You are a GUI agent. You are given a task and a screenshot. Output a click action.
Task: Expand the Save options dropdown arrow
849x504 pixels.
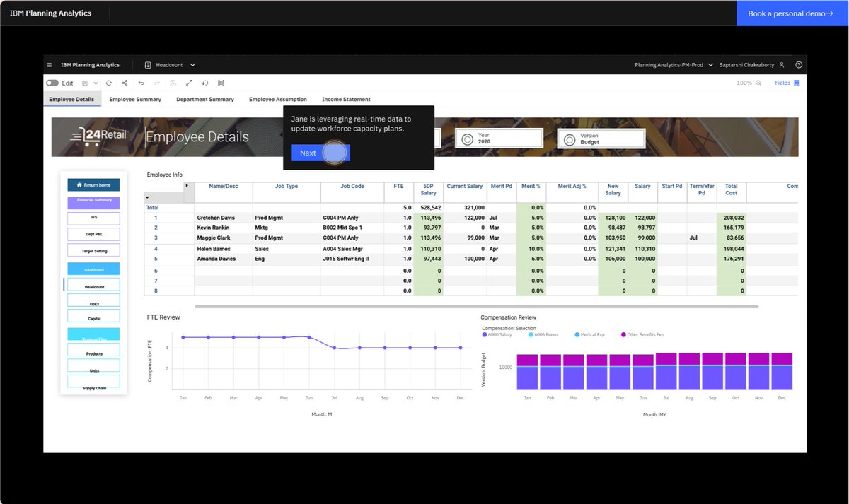pos(96,83)
